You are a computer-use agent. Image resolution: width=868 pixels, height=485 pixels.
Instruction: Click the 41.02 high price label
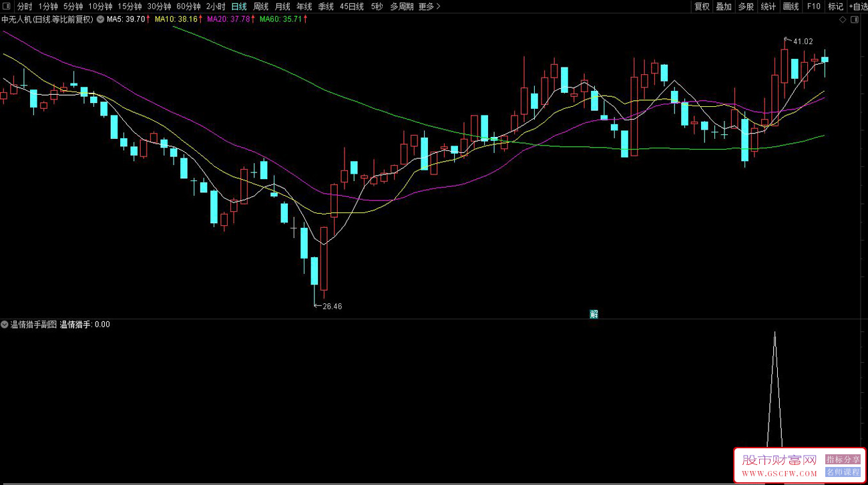[803, 41]
